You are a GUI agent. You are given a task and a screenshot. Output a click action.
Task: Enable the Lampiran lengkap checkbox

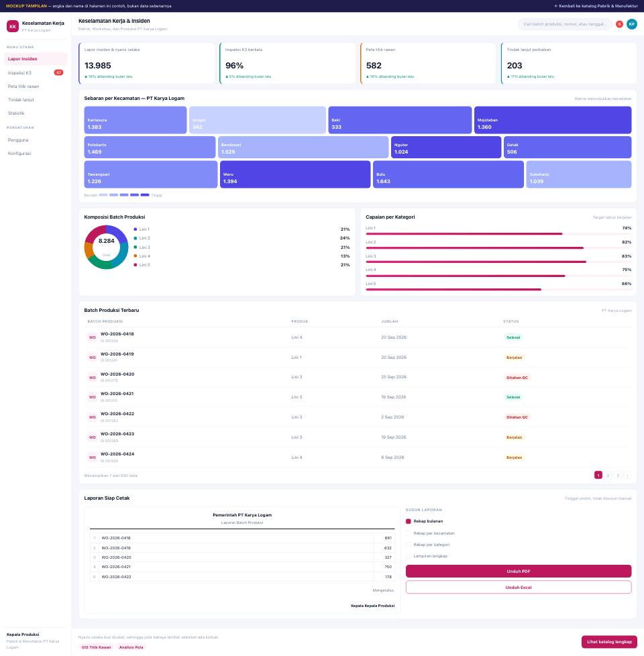pyautogui.click(x=409, y=556)
